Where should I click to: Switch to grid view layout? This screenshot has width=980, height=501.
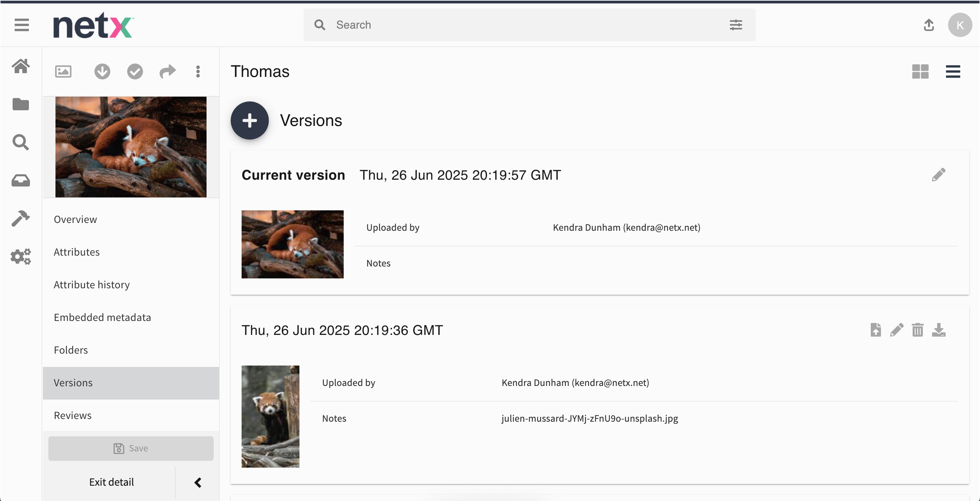tap(920, 71)
